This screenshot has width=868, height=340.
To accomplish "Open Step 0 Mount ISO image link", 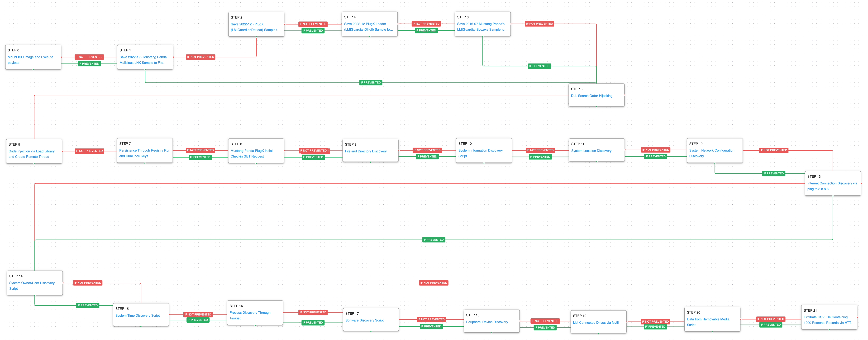I will click(30, 57).
